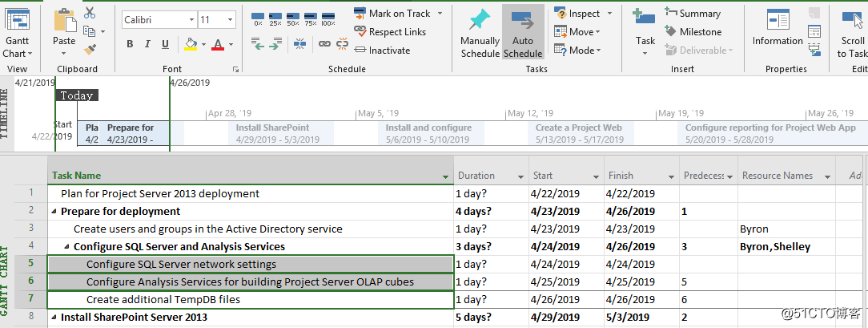
Task: Unlink the selected tasks
Action: pyautogui.click(x=342, y=44)
